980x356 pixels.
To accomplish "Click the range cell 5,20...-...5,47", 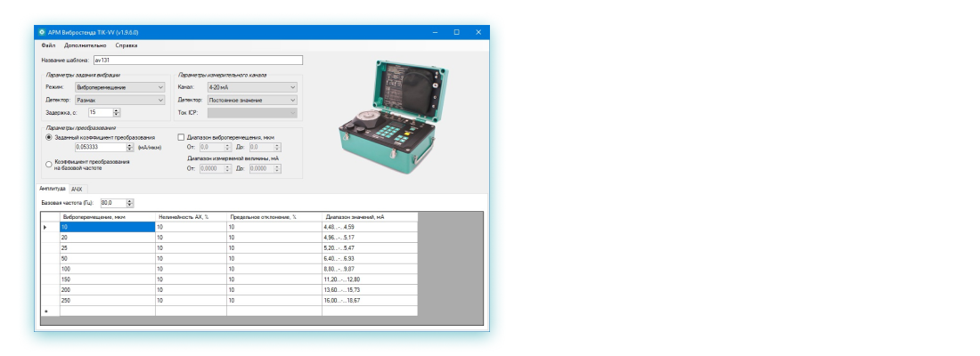I will click(370, 248).
